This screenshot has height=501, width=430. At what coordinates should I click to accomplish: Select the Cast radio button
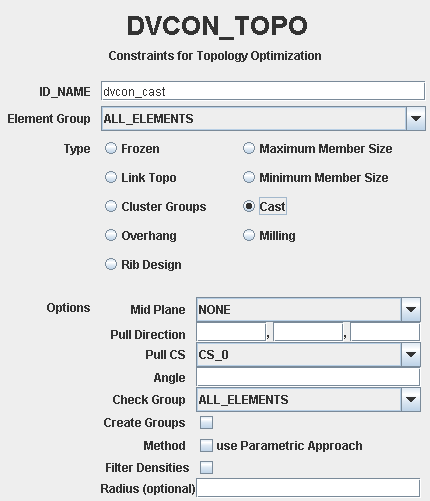[249, 206]
